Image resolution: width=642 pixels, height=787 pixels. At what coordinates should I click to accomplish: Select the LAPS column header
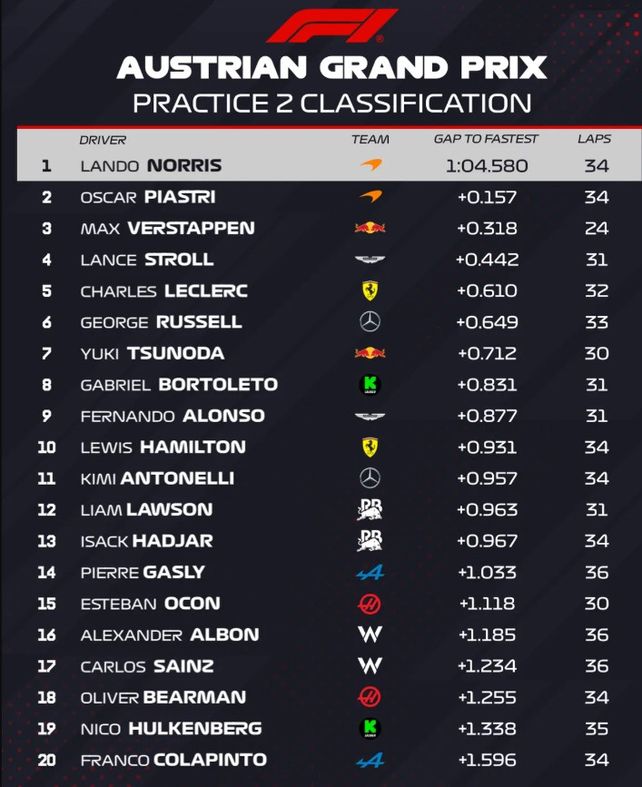tap(595, 140)
